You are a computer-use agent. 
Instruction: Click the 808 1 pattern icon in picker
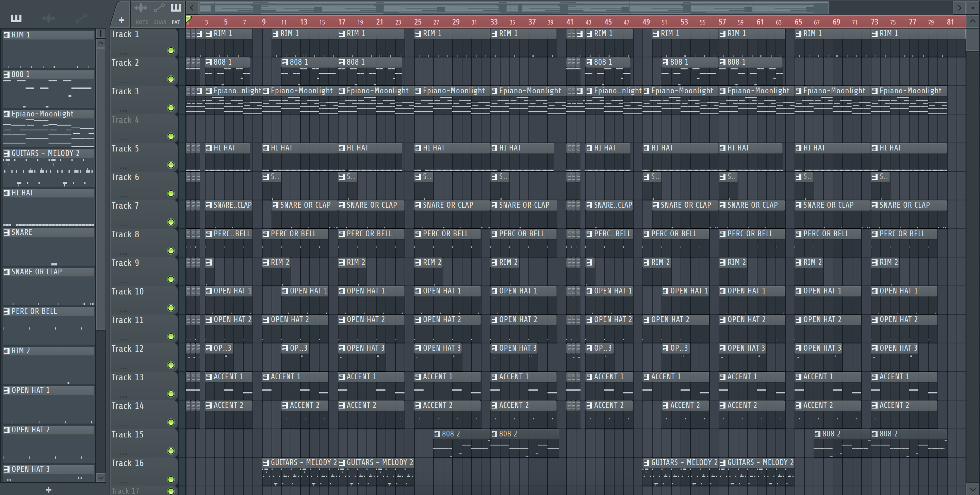tap(6, 75)
